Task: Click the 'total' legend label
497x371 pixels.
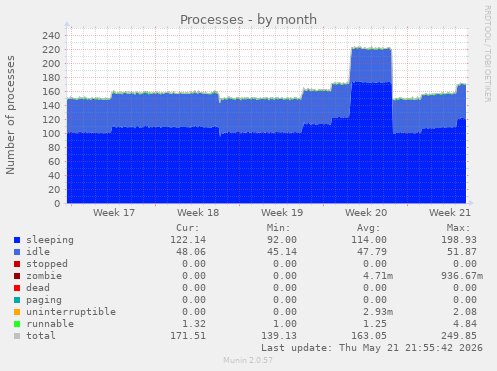Action: (x=41, y=336)
